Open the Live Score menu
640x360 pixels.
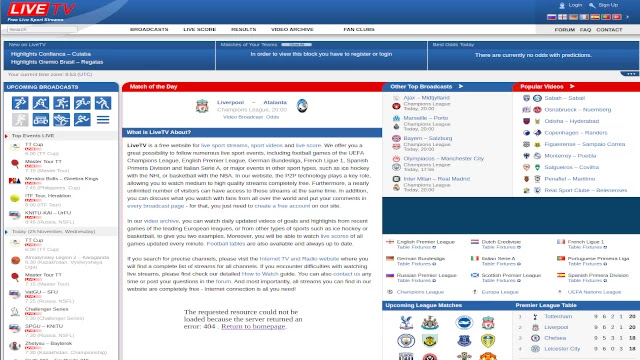(200, 29)
